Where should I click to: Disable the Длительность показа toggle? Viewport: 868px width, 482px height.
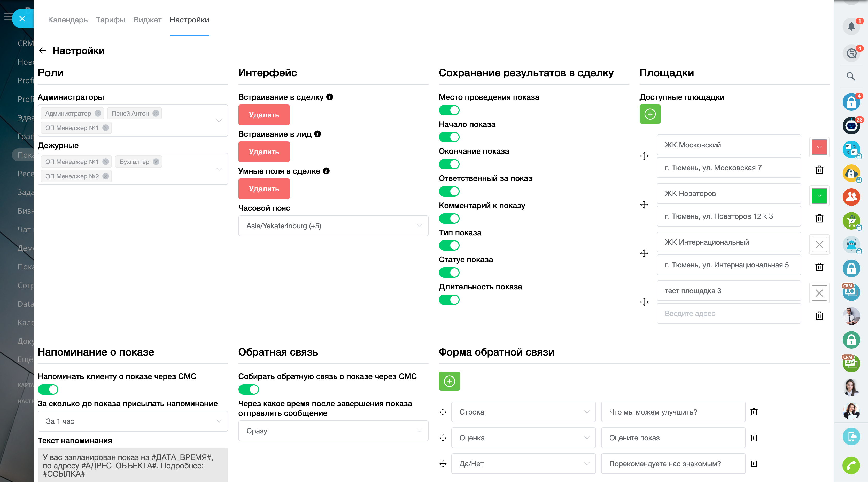pyautogui.click(x=449, y=299)
